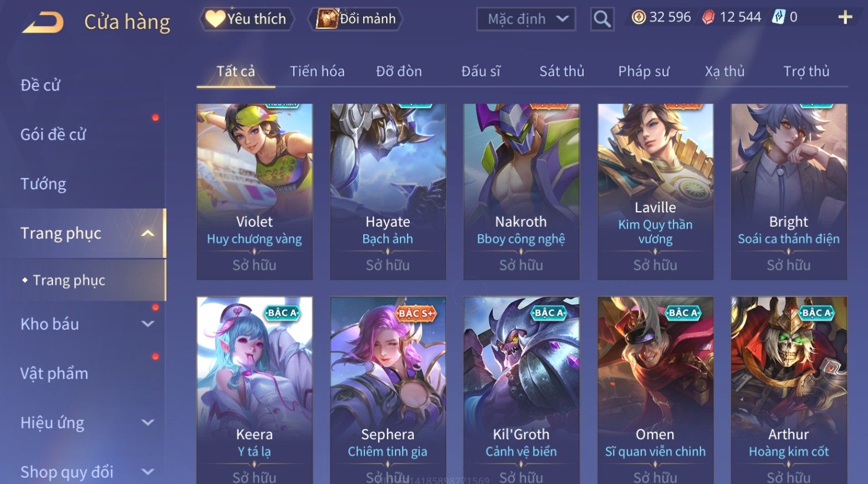Viewport: 868px width, 484px height.
Task: Open Sephera Chiêm tinh gia skin card
Action: click(387, 390)
